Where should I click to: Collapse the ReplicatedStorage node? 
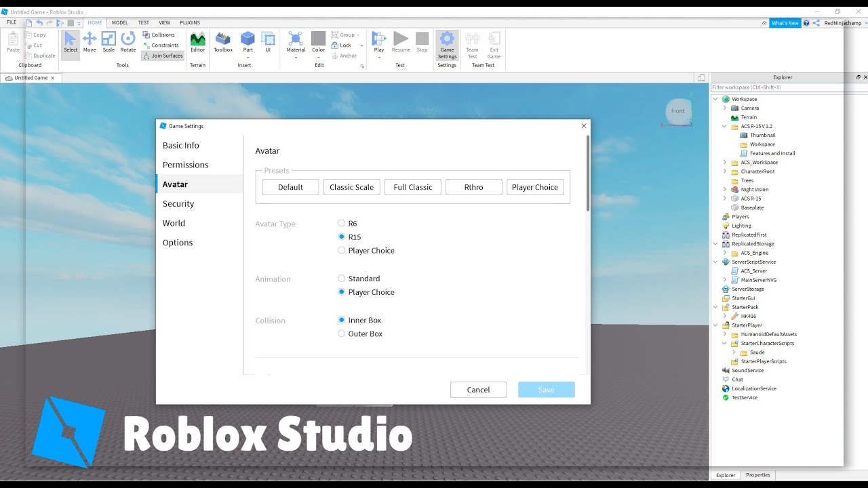coord(715,243)
